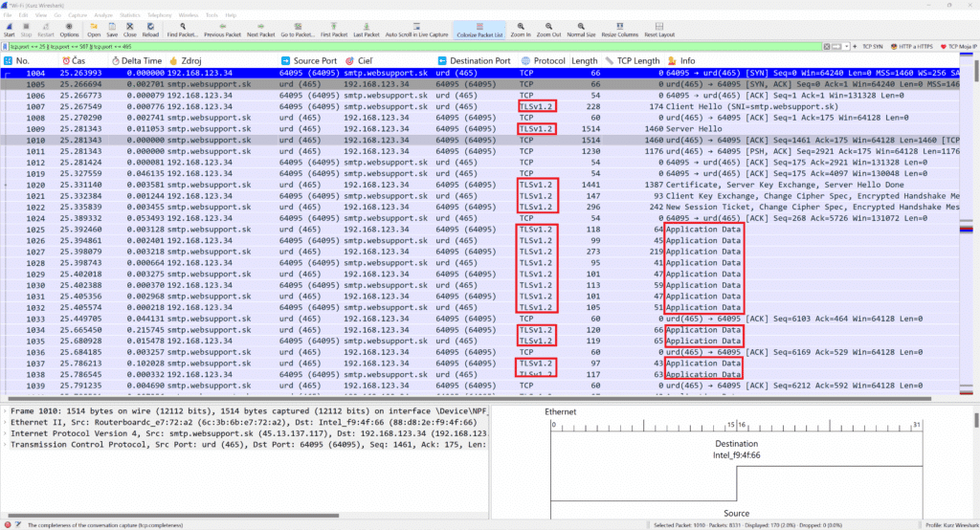980x530 pixels.
Task: Expand Internet Protocol Version 4 row
Action: [5, 433]
